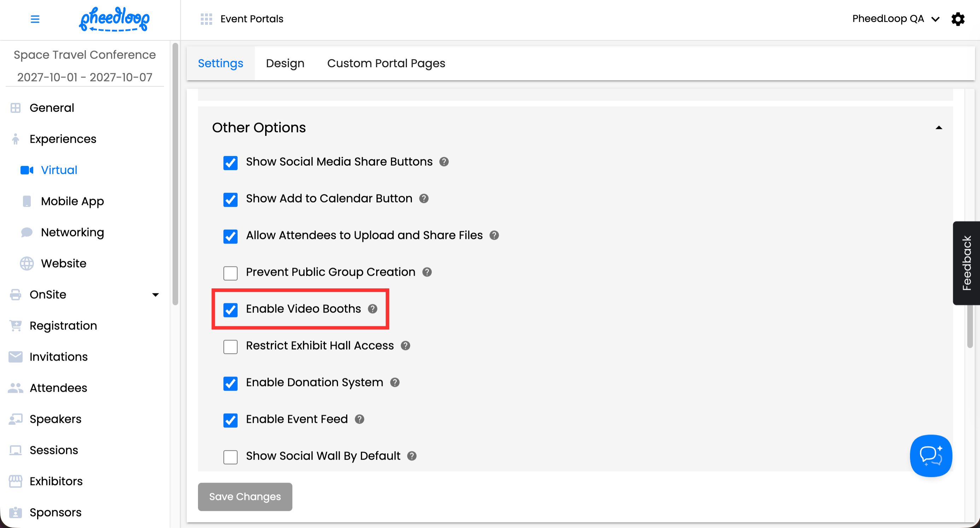
Task: Open the blue chat assistant bubble
Action: [931, 455]
